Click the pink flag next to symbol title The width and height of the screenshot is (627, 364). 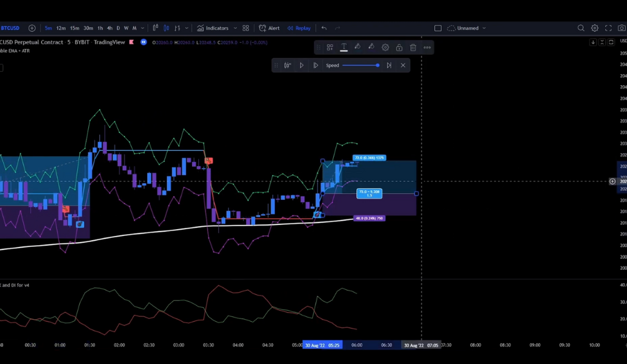point(131,42)
